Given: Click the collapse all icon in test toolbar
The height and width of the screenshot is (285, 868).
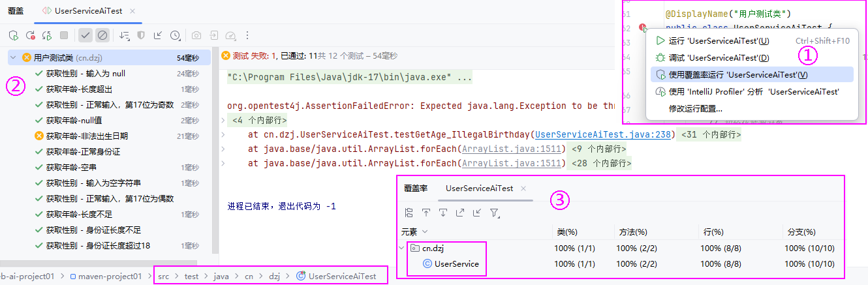Looking at the screenshot, I should click(x=158, y=35).
